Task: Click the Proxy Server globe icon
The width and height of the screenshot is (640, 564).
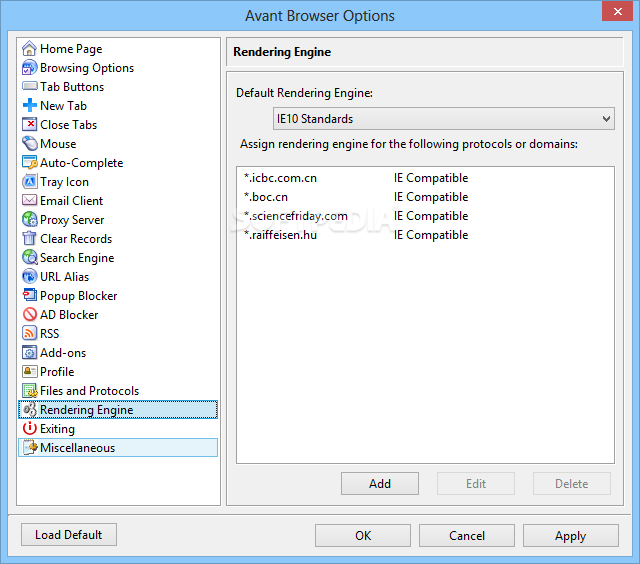Action: (29, 220)
